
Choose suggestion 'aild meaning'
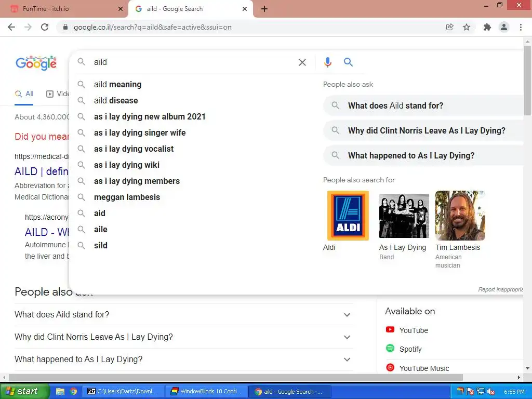coord(193,85)
